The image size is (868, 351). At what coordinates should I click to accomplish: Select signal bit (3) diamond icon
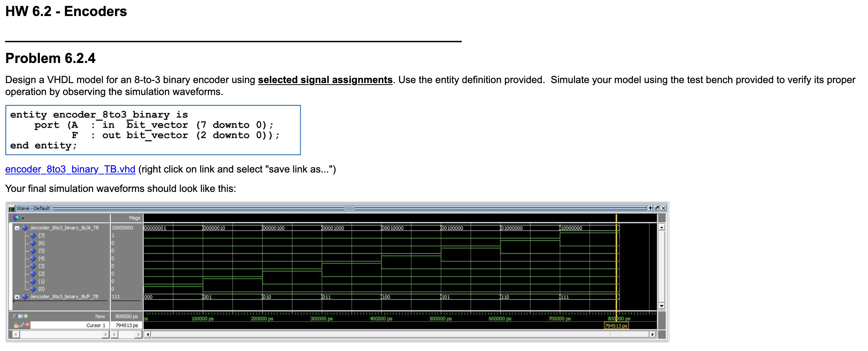[33, 266]
